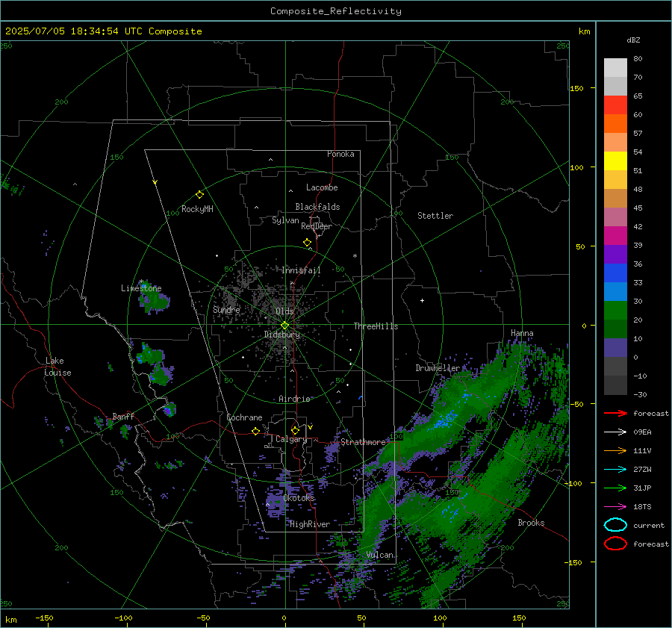Click the 'current' legend text
Viewport: 672px width, 628px height.
coord(649,525)
